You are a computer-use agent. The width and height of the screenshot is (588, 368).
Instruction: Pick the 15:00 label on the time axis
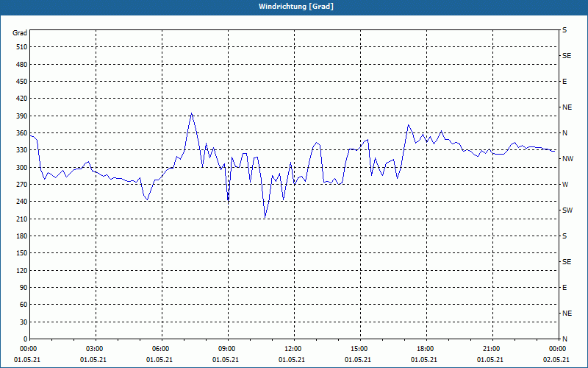pos(359,349)
